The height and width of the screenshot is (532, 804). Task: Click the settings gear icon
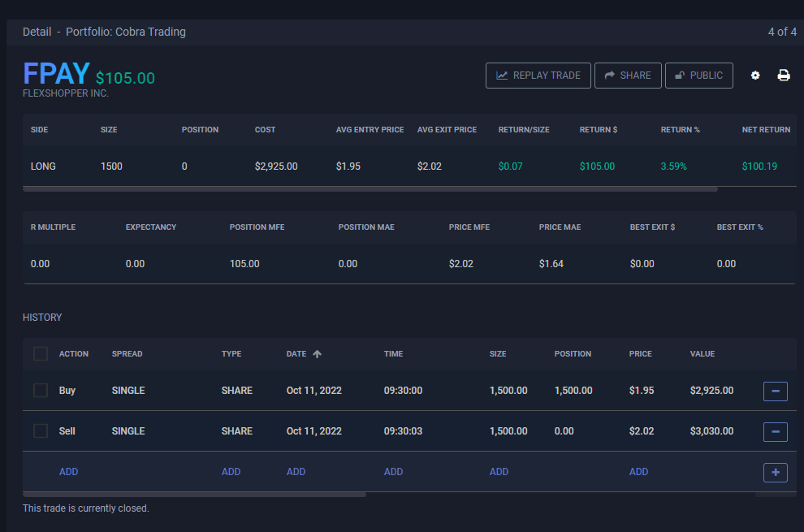755,76
